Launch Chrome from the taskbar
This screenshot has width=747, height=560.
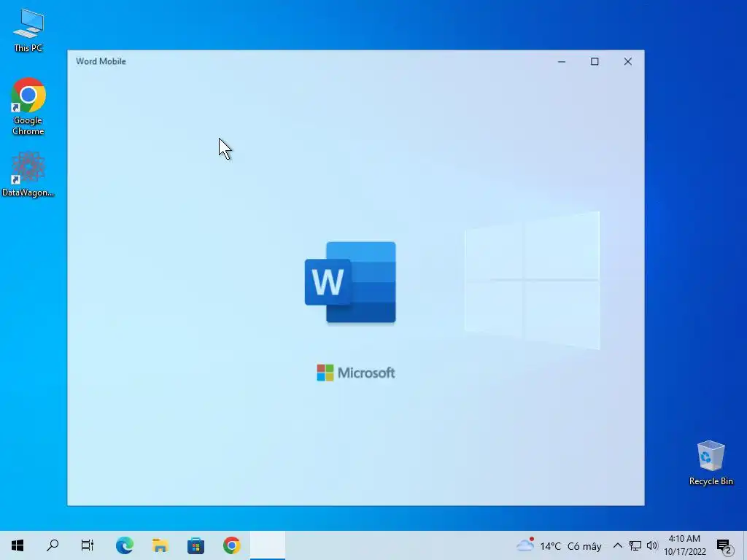[231, 545]
